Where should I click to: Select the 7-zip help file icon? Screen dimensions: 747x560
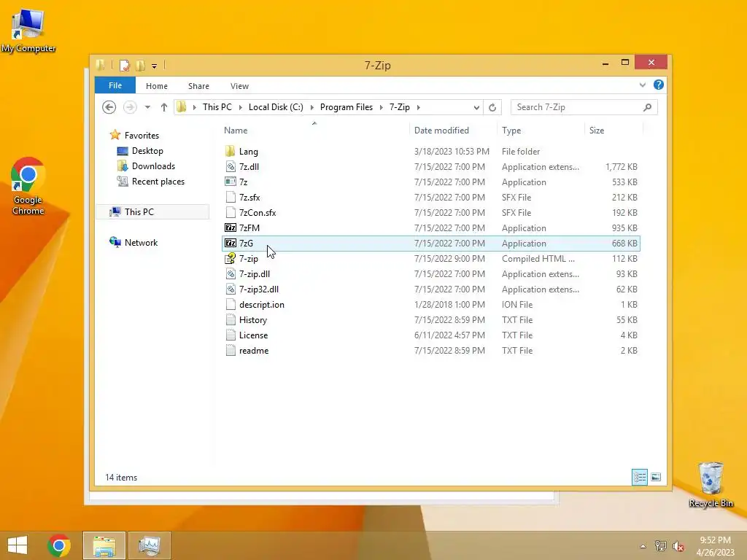point(230,258)
